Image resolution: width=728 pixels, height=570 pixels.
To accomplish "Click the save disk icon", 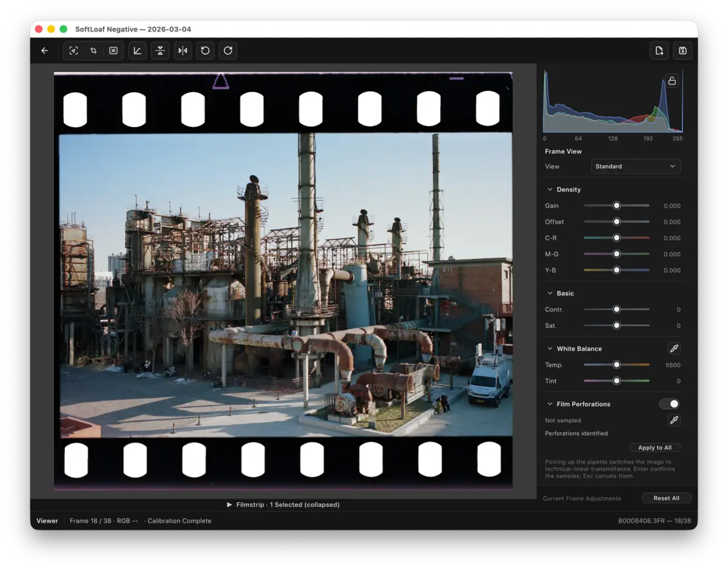I will (682, 50).
